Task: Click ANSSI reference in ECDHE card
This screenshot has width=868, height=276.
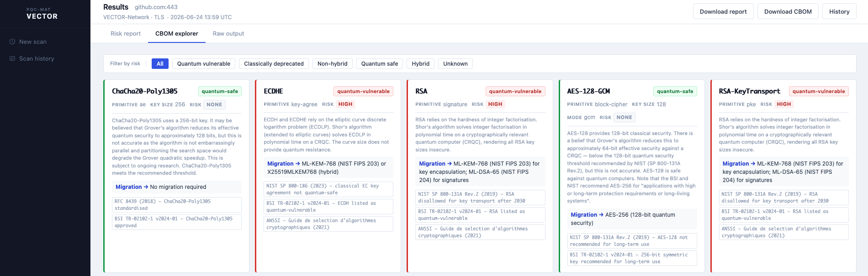Action: (x=328, y=224)
